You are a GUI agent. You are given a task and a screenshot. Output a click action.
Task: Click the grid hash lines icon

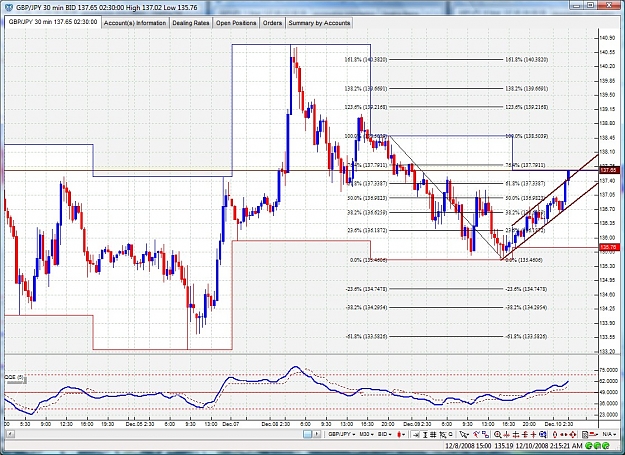point(433,435)
